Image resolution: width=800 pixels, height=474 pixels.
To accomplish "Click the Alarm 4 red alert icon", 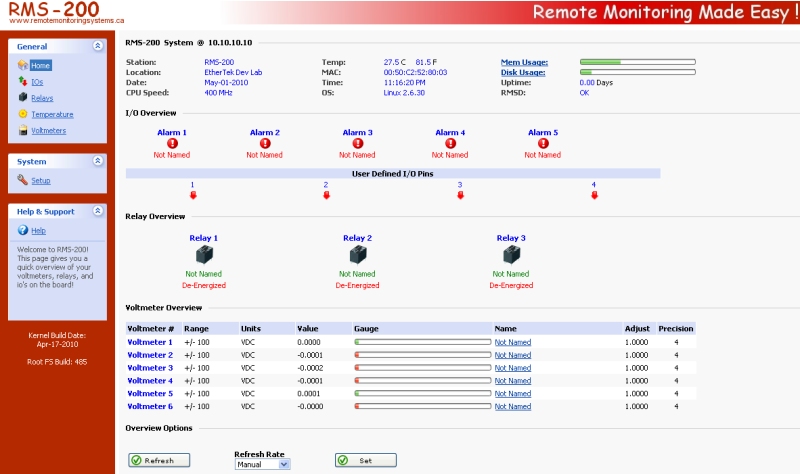I will [449, 144].
